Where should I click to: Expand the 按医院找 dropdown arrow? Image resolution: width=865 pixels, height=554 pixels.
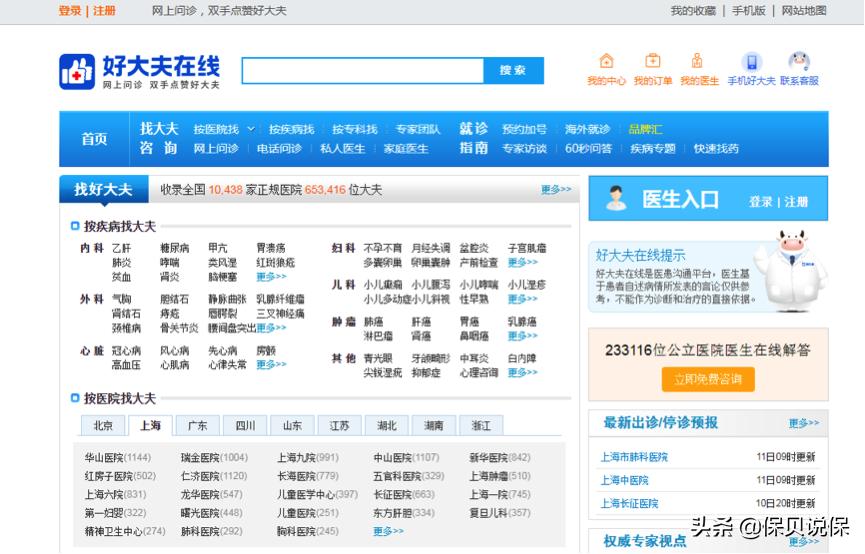click(x=251, y=129)
